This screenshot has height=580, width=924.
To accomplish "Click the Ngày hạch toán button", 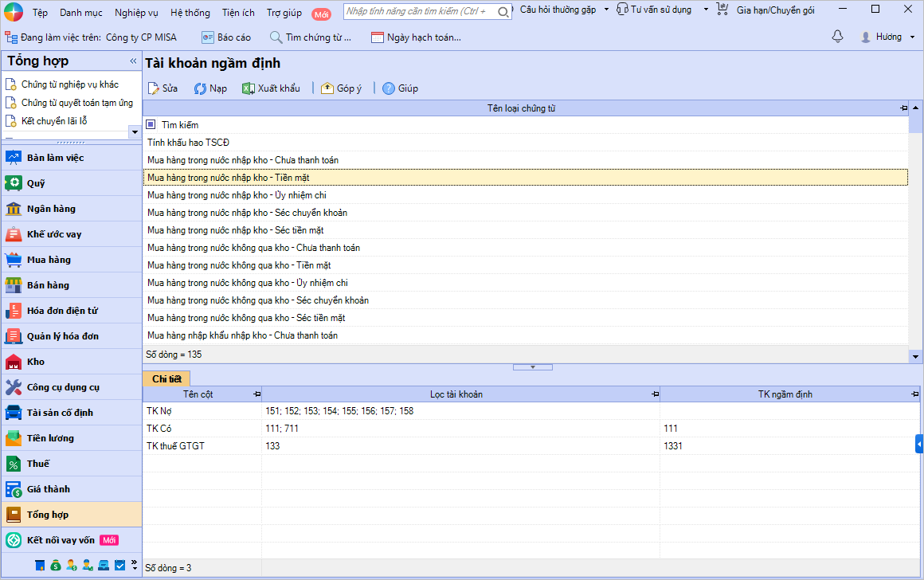I will [415, 37].
